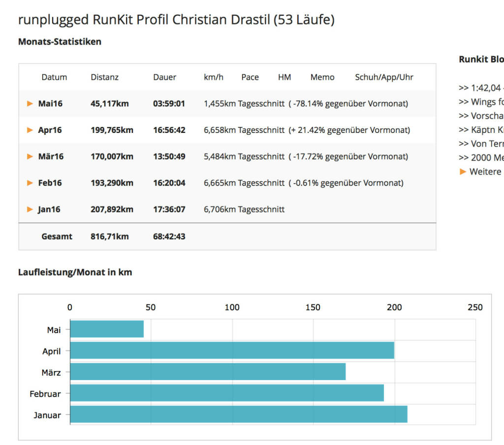Expand the Jan16 month row arrow

click(x=30, y=209)
